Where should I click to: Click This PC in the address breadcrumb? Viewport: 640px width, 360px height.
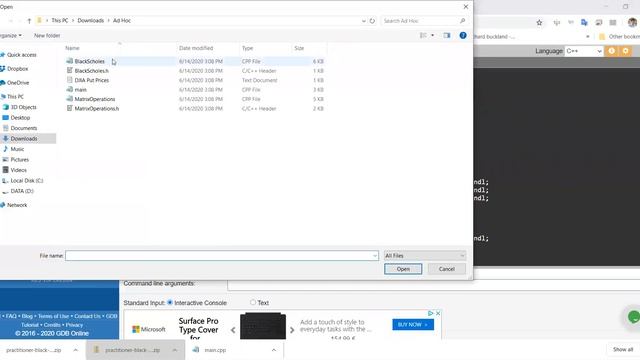tap(60, 20)
